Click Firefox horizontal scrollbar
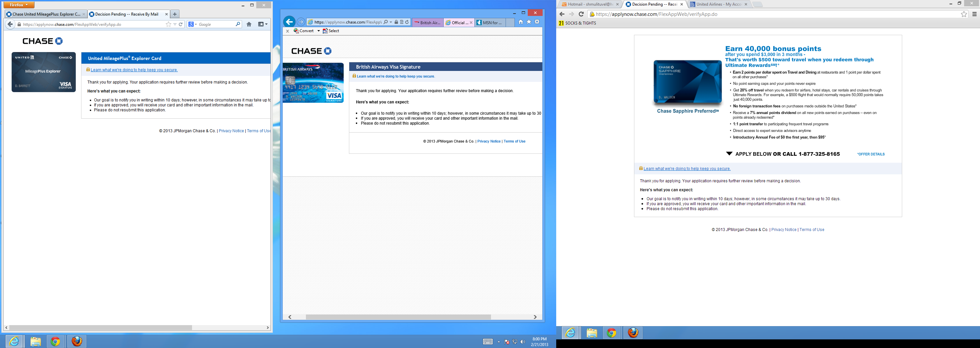This screenshot has width=980, height=348. (x=100, y=327)
